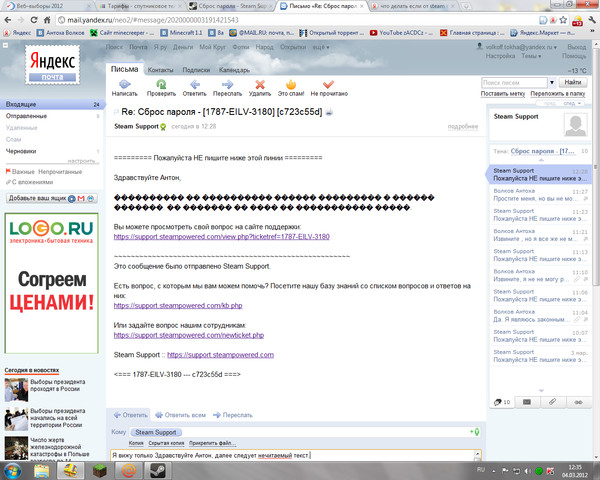Open the Входящие inbox folder
Viewport: 600px width, 480px height.
pyautogui.click(x=52, y=104)
